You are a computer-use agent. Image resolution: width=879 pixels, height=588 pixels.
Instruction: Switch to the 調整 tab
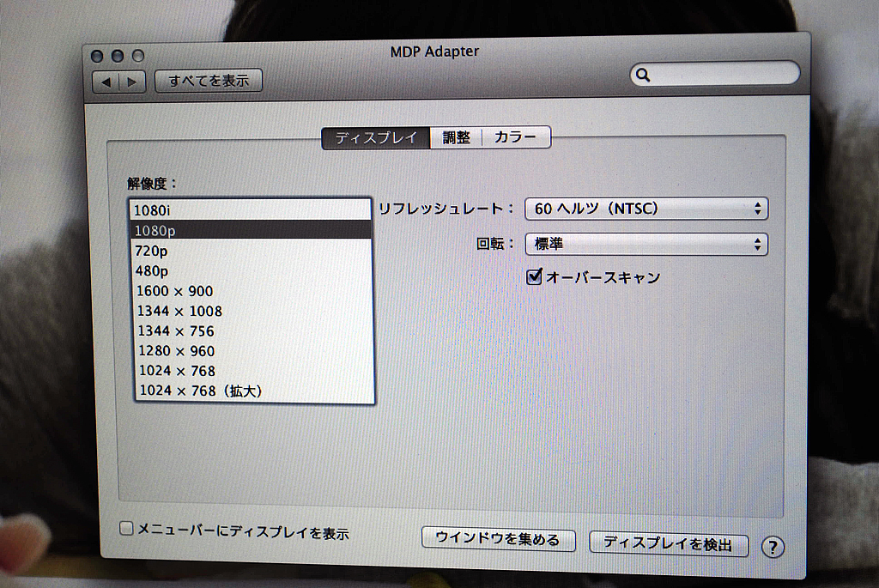[x=456, y=137]
